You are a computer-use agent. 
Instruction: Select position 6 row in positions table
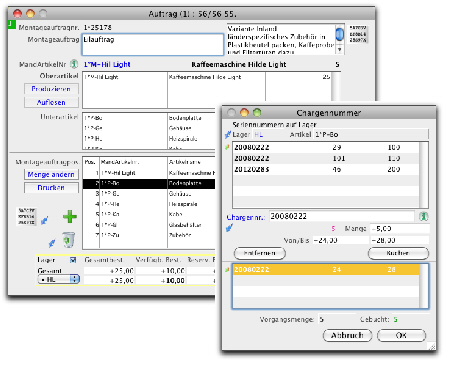149,225
